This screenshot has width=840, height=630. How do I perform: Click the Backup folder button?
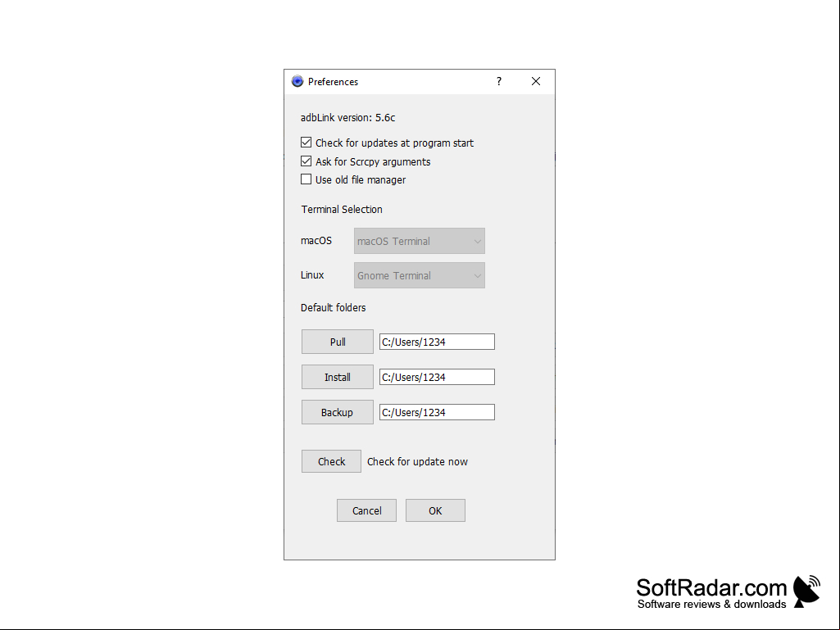[x=338, y=413]
